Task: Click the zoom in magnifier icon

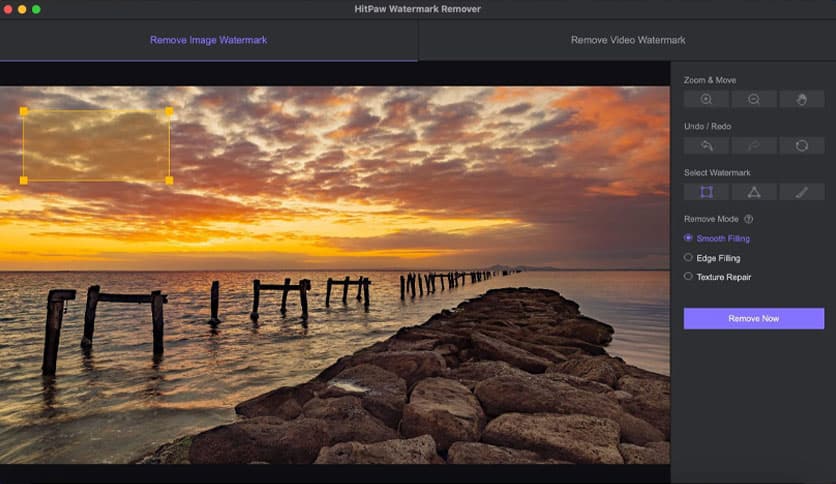Action: (706, 100)
